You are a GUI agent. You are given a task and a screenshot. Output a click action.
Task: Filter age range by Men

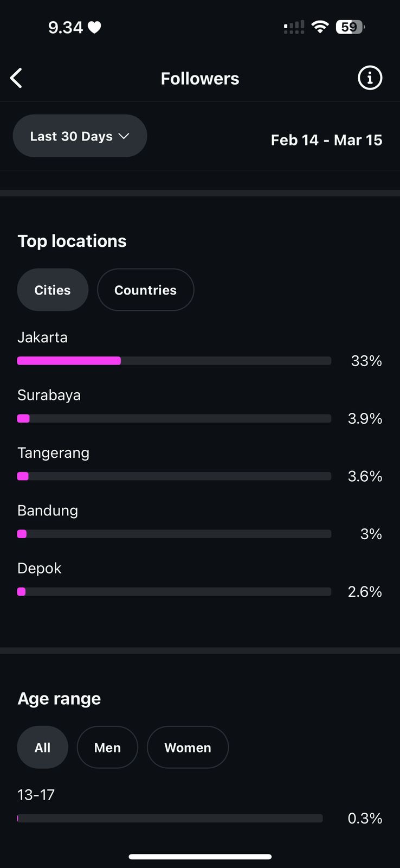107,748
